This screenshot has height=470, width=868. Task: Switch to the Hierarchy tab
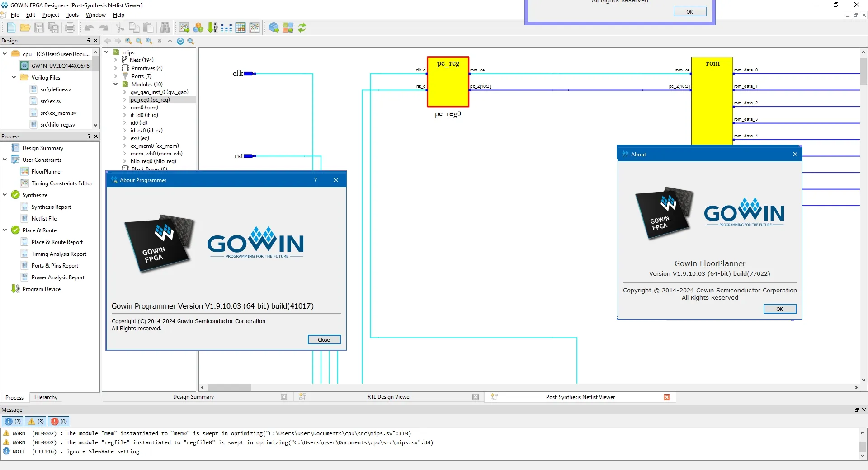[x=46, y=397]
